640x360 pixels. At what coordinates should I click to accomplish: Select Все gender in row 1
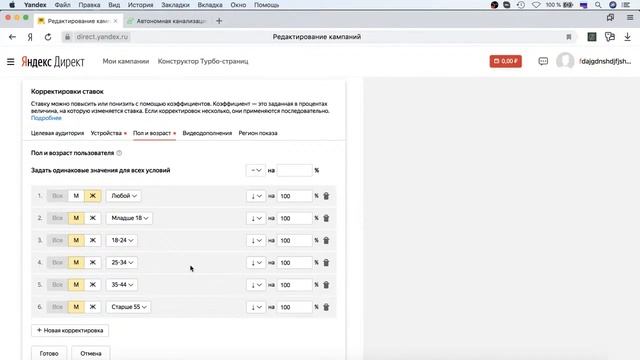[58, 196]
